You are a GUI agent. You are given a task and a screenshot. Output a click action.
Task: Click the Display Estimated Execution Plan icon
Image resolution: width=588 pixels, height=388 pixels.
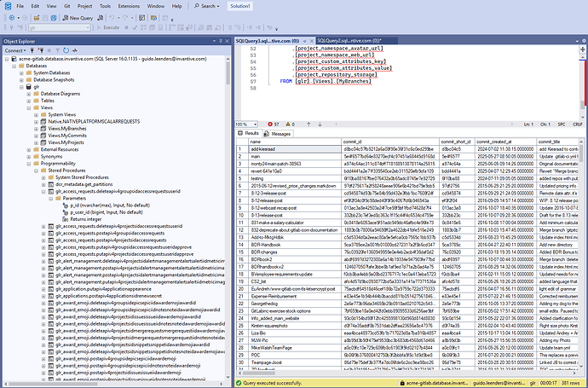click(x=144, y=27)
